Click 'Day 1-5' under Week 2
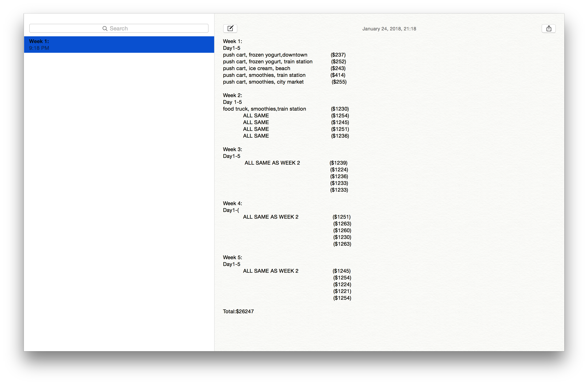This screenshot has width=588, height=385. (x=232, y=102)
